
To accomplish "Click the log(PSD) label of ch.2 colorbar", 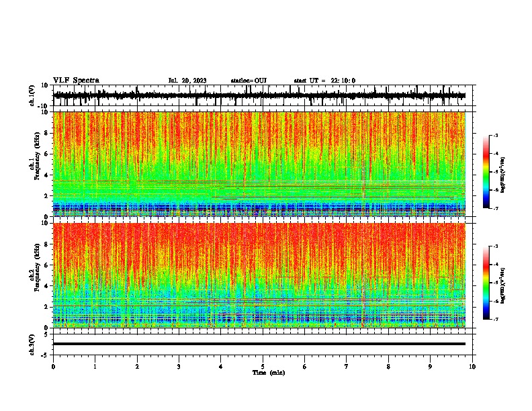I will pyautogui.click(x=503, y=285).
